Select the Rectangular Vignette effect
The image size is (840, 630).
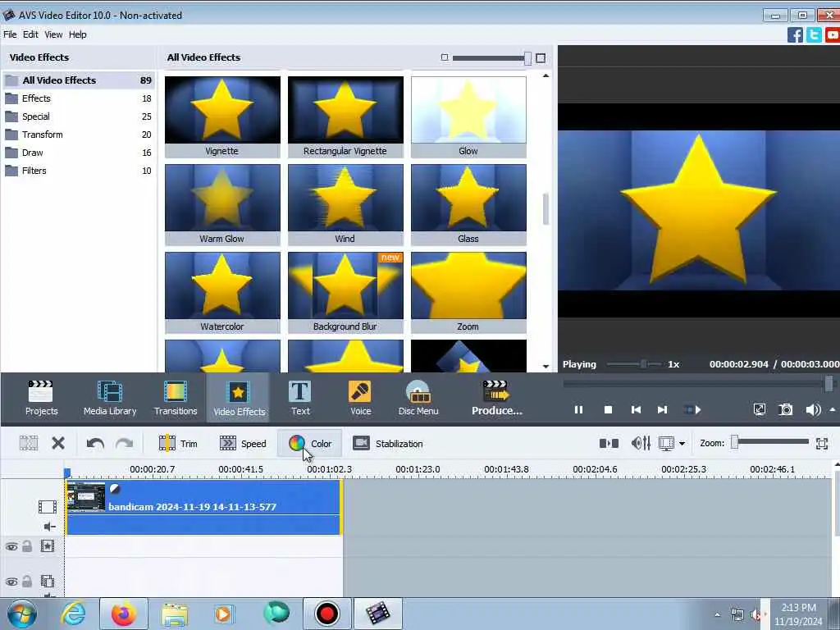[x=345, y=116]
